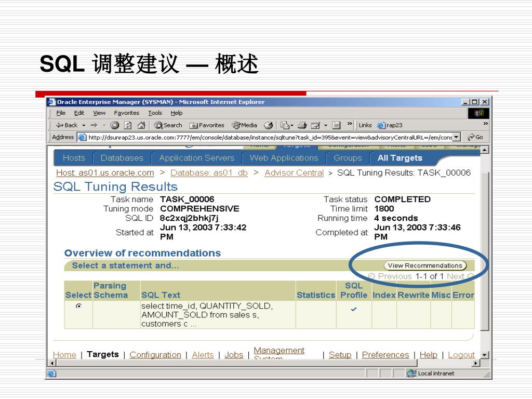
Task: Open the Help menu
Action: 177,113
